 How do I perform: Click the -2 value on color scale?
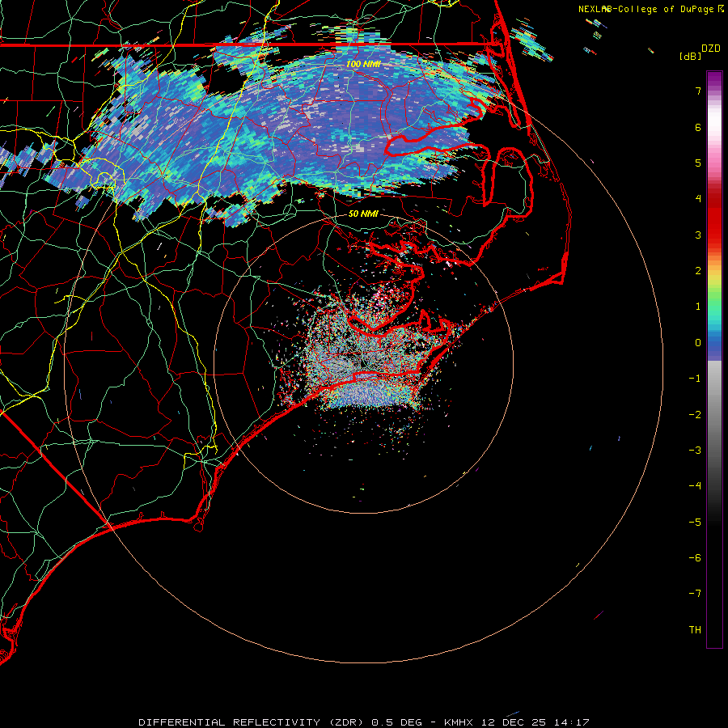tap(695, 415)
